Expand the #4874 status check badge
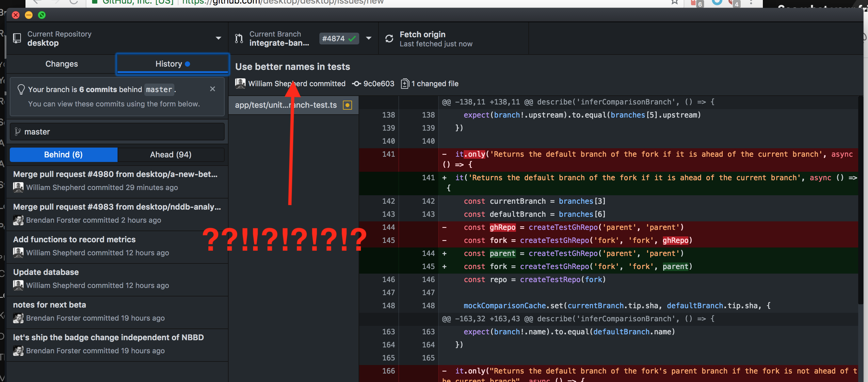This screenshot has width=868, height=382. coord(339,38)
